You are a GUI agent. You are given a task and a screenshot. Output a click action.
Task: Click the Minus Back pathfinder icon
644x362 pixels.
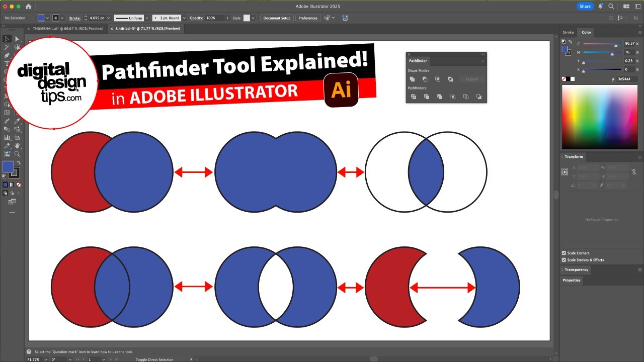(x=479, y=97)
